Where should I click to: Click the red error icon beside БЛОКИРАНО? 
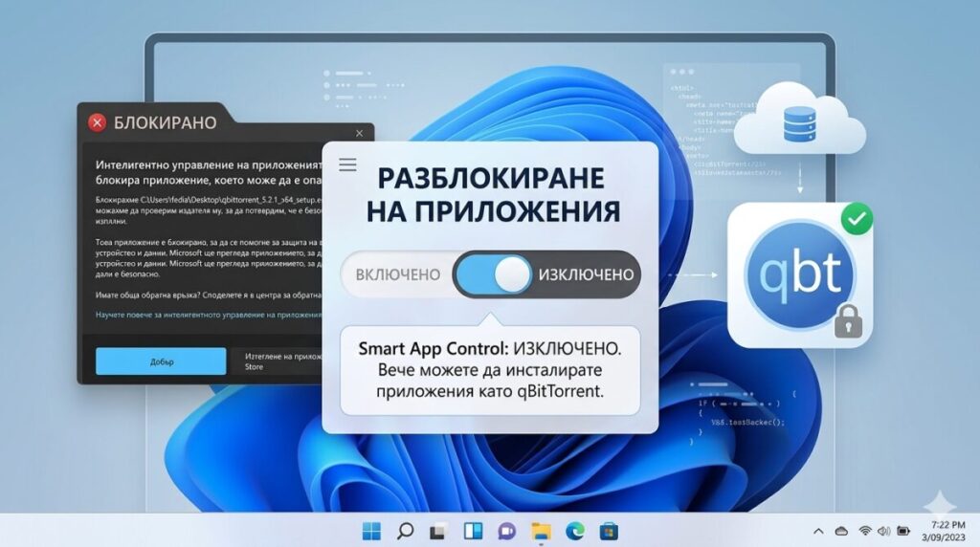[x=97, y=122]
